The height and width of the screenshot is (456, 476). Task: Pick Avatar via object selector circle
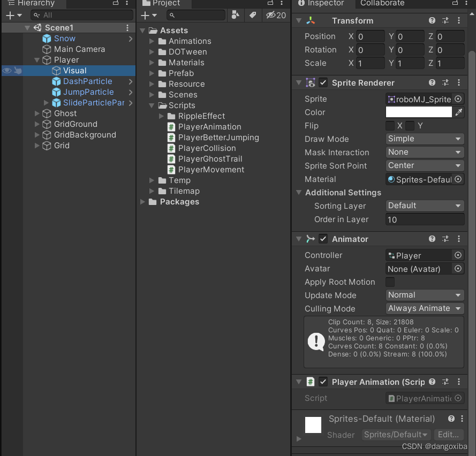pos(458,269)
